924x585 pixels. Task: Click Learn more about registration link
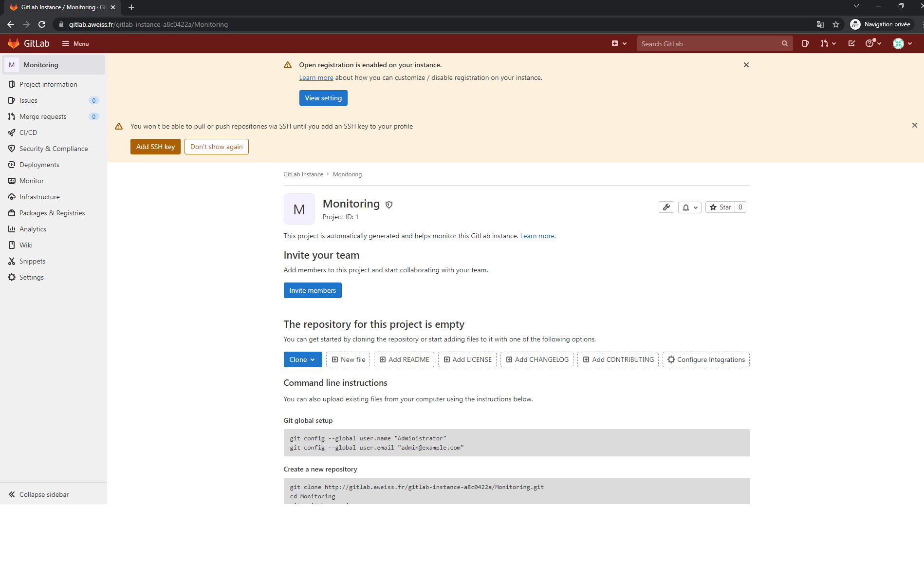pyautogui.click(x=316, y=77)
